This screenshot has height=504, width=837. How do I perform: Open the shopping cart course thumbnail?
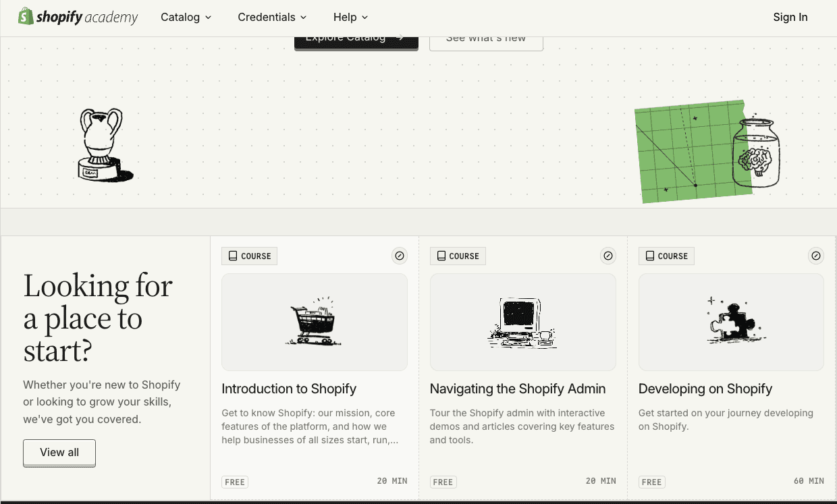[315, 322]
